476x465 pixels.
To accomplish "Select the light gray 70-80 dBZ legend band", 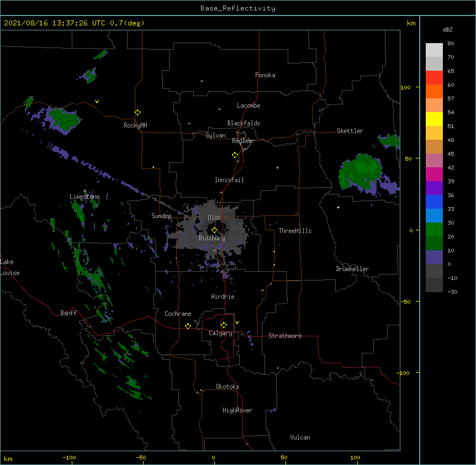I will [434, 50].
